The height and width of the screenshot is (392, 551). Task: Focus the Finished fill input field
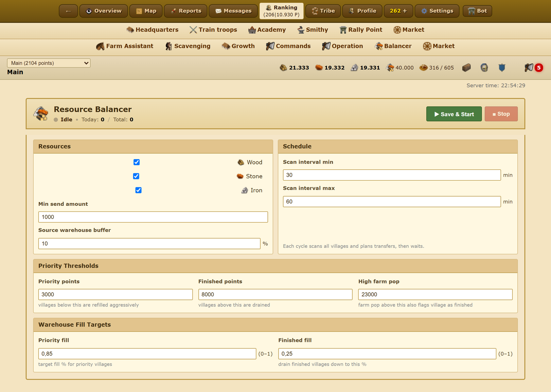387,354
